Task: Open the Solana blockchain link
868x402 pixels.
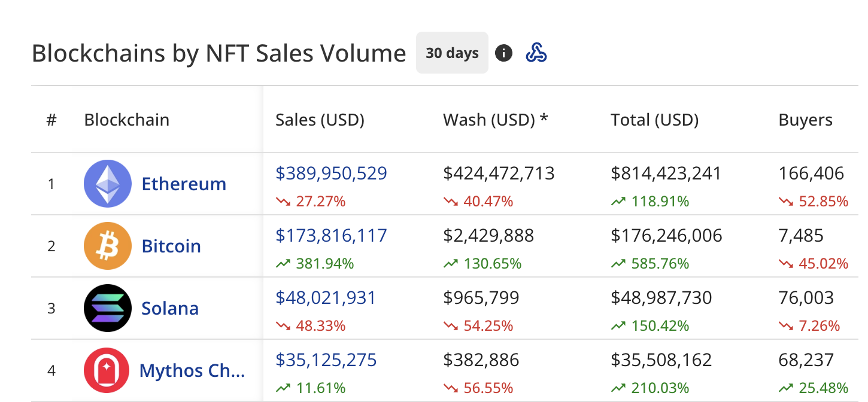Action: click(170, 308)
